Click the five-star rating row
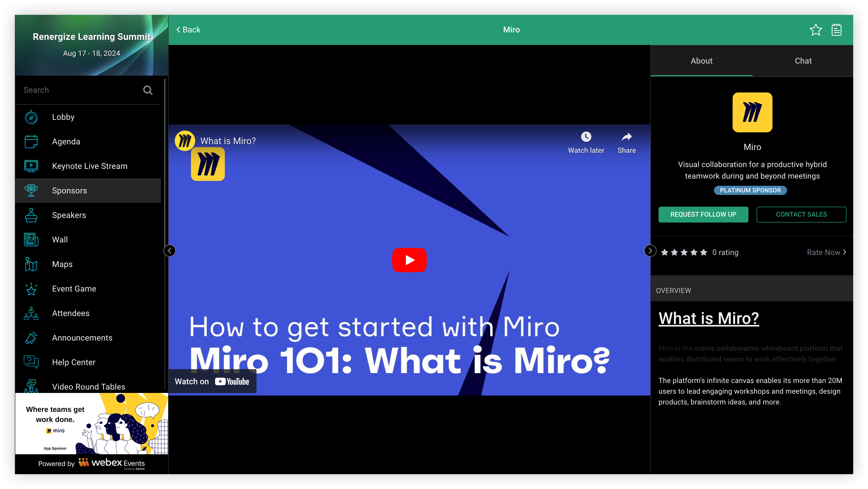868x489 pixels. click(x=684, y=252)
